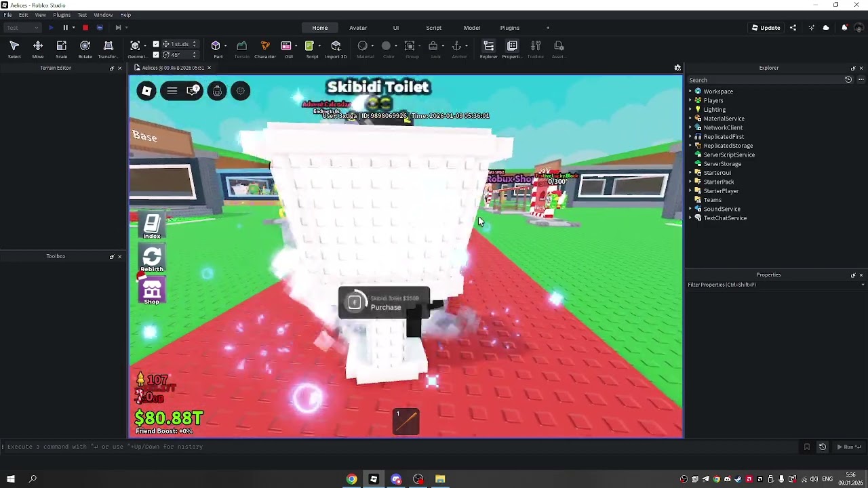868x488 pixels.
Task: Expand the Workspace node
Action: pyautogui.click(x=690, y=91)
